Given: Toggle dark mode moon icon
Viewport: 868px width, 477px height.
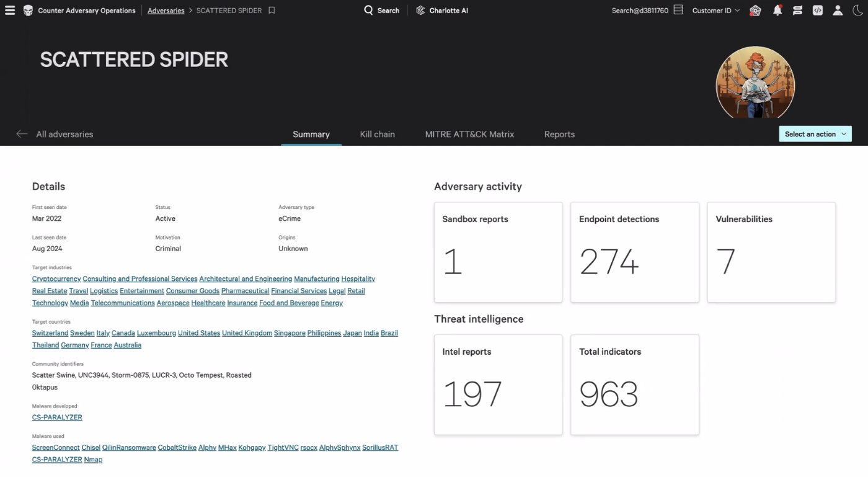Looking at the screenshot, I should point(857,11).
